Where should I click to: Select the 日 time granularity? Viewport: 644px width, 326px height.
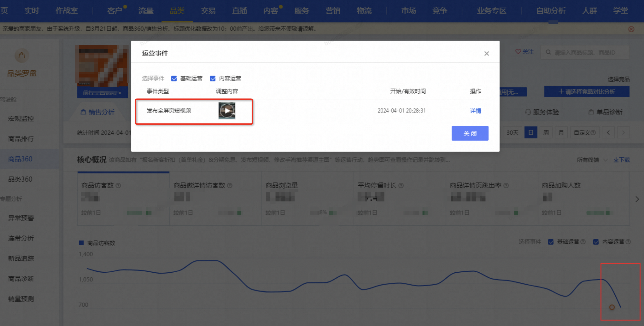pos(530,132)
